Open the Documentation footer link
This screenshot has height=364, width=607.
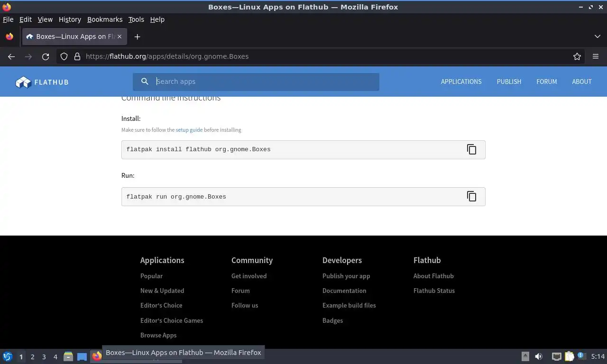pyautogui.click(x=344, y=291)
